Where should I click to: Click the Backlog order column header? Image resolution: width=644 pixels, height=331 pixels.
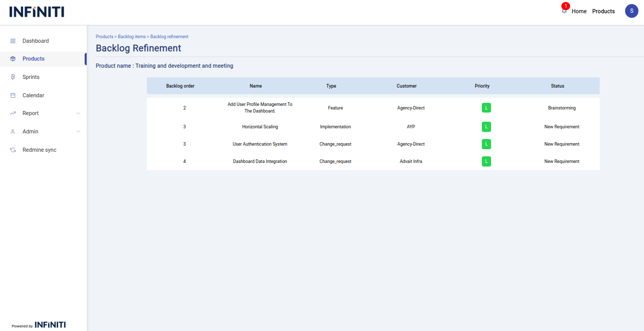click(x=180, y=86)
